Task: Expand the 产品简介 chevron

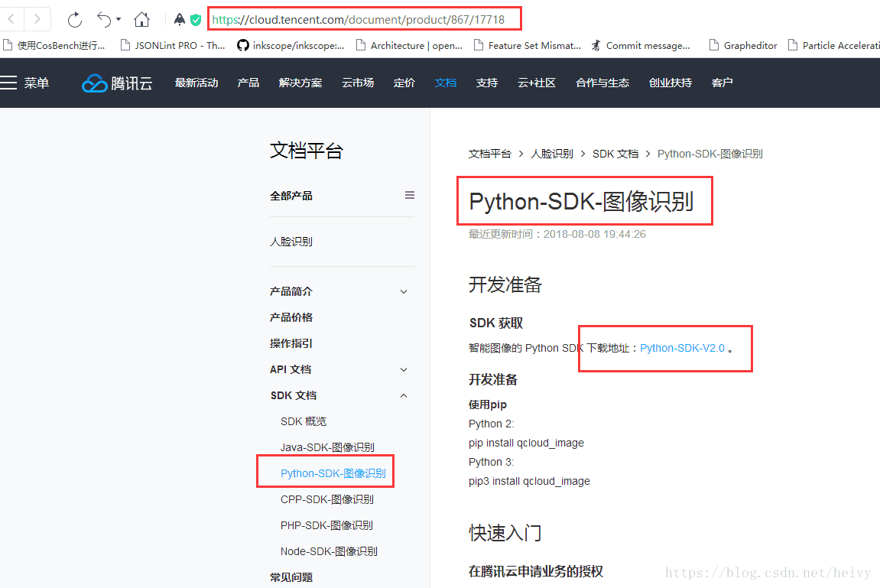Action: point(404,292)
